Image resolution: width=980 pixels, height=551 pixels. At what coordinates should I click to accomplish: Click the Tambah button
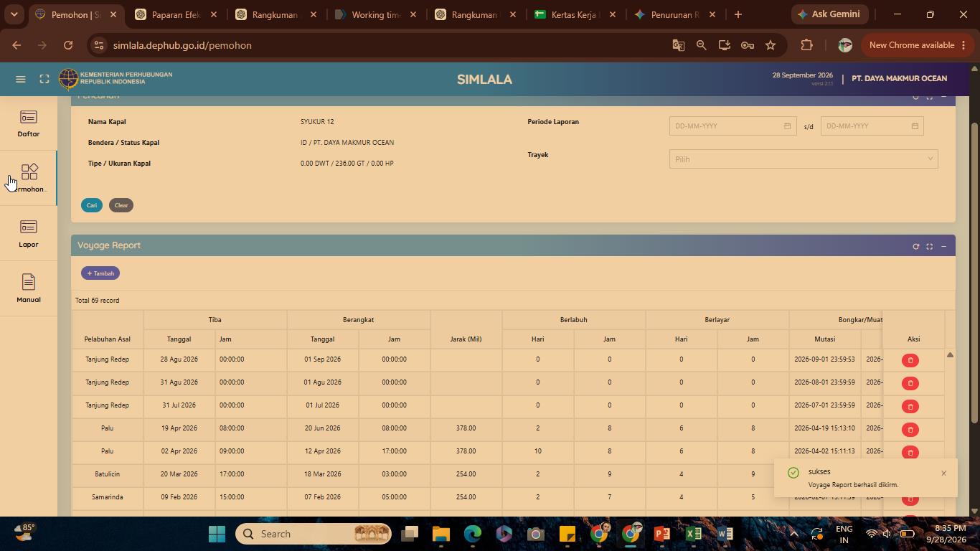click(x=100, y=273)
